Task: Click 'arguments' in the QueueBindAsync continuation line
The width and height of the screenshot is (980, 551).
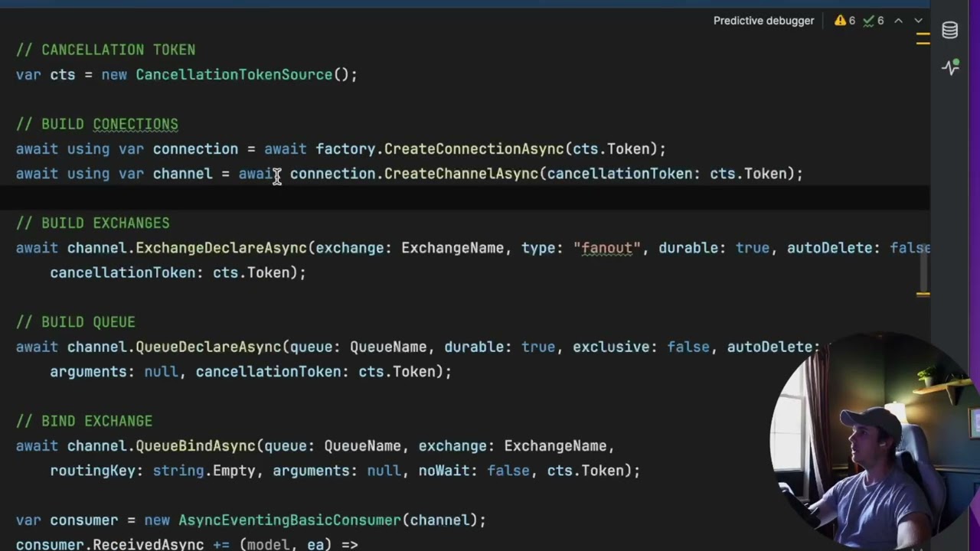Action: point(311,471)
